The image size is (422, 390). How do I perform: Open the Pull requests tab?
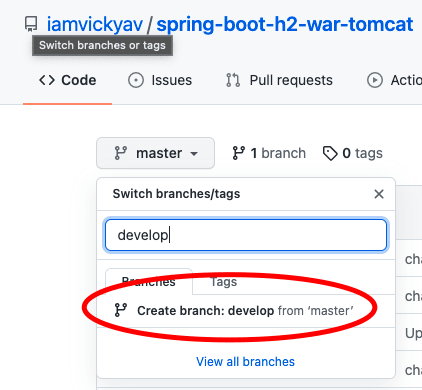pos(279,80)
